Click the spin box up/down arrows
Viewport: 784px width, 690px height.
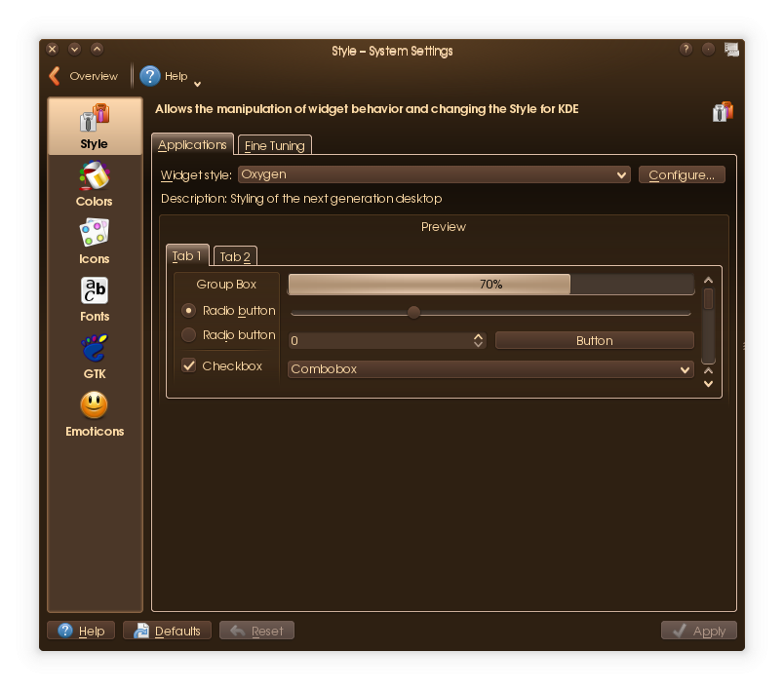479,341
